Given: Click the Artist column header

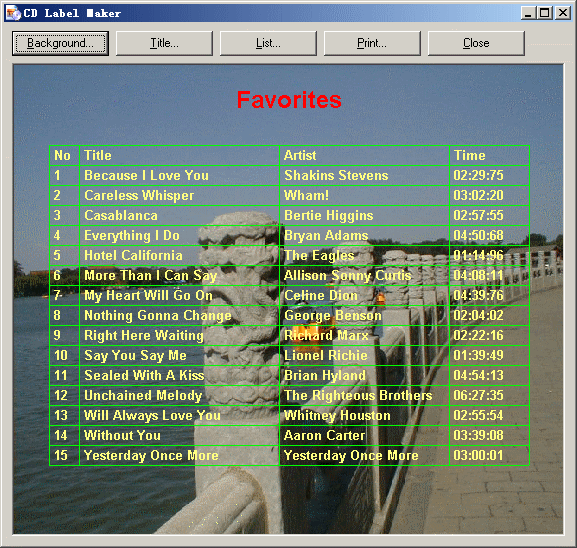Looking at the screenshot, I should tap(300, 155).
